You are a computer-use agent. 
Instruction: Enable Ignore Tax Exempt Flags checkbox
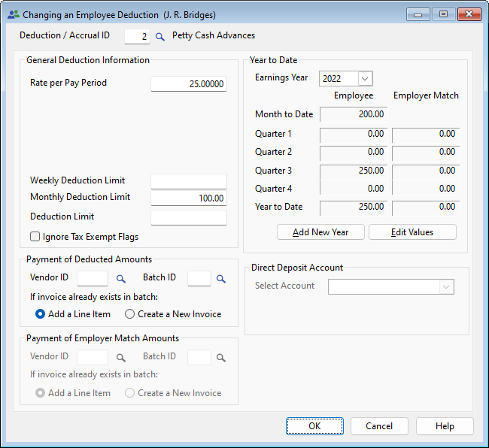click(35, 237)
